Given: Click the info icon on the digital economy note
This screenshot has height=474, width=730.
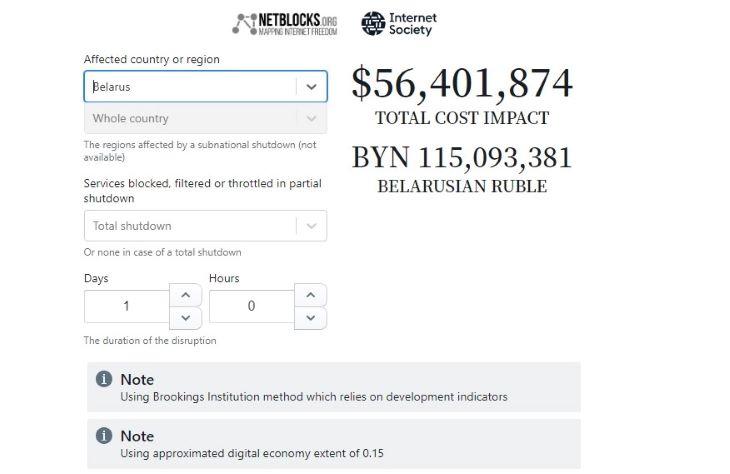Looking at the screenshot, I should (103, 436).
